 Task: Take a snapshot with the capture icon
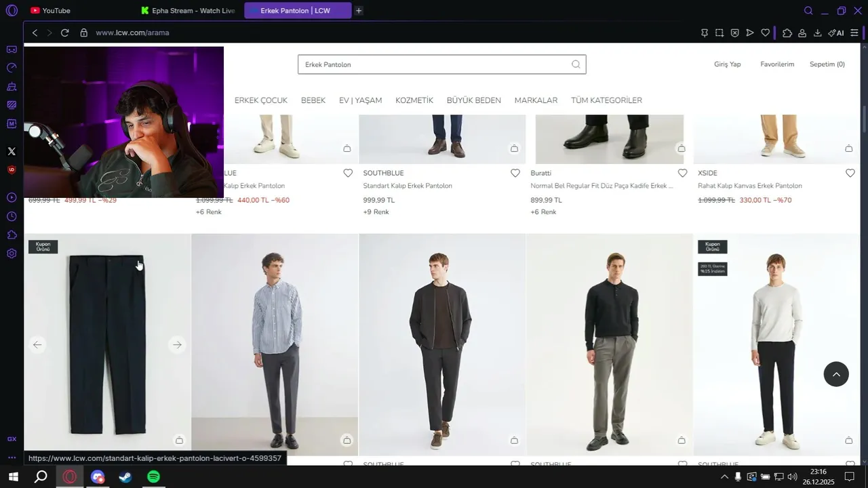coord(719,33)
